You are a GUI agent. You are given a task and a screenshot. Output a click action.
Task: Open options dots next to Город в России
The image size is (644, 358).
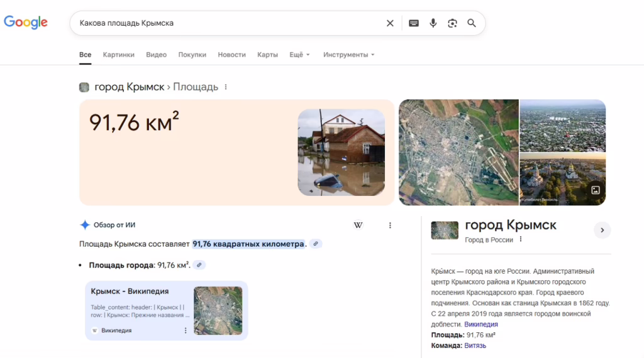[x=520, y=239]
